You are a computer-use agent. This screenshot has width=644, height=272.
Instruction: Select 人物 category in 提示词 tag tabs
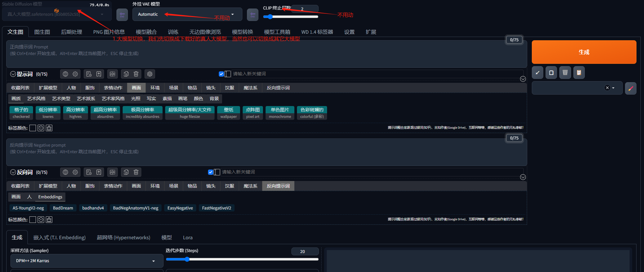point(71,88)
